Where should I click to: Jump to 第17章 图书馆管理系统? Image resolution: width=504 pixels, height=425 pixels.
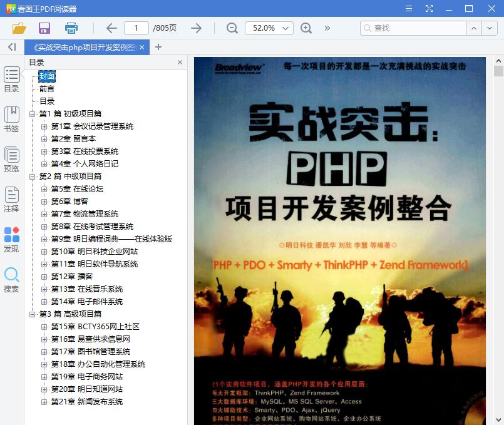pyautogui.click(x=91, y=352)
